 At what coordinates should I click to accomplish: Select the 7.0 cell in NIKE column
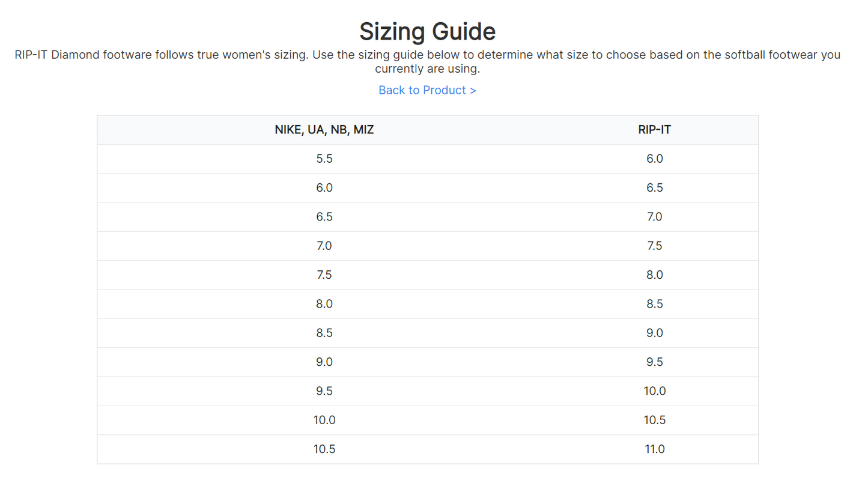pyautogui.click(x=324, y=246)
